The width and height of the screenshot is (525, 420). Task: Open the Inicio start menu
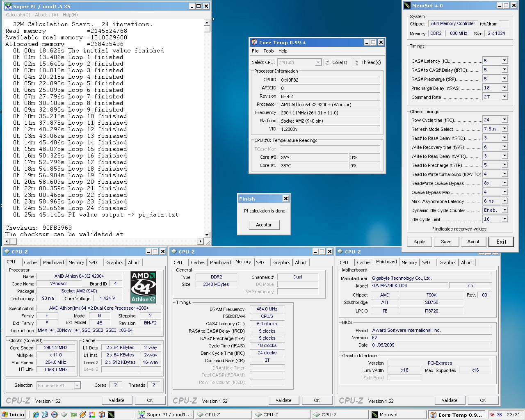(x=13, y=415)
